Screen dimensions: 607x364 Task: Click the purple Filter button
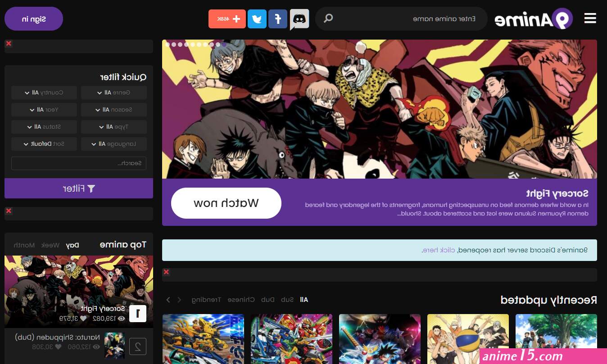pyautogui.click(x=79, y=189)
